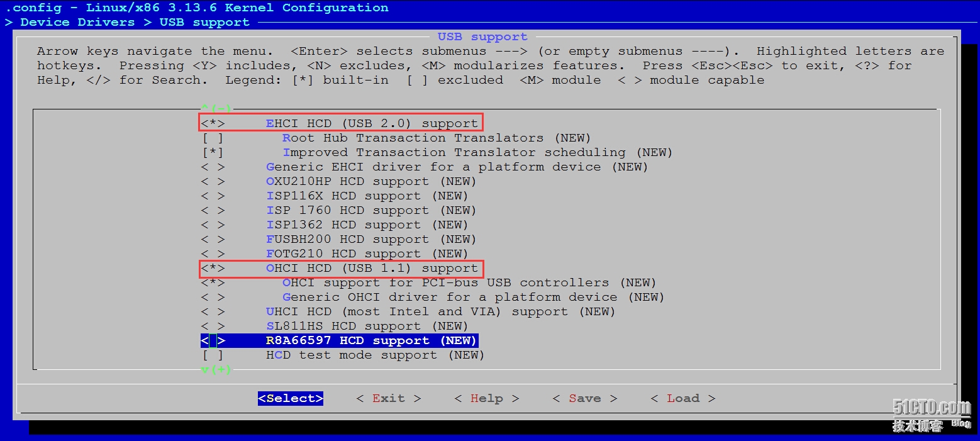The height and width of the screenshot is (441, 980).
Task: Activate the Select button
Action: coord(291,398)
